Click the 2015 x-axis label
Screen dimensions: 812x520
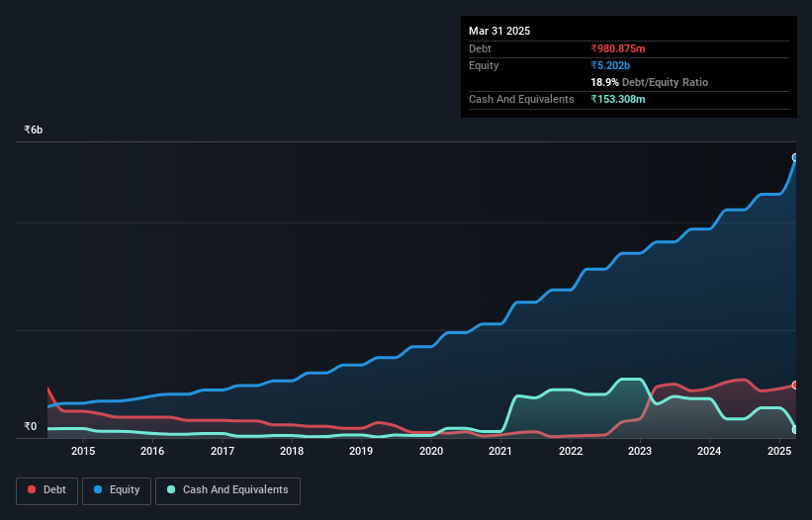(x=83, y=451)
